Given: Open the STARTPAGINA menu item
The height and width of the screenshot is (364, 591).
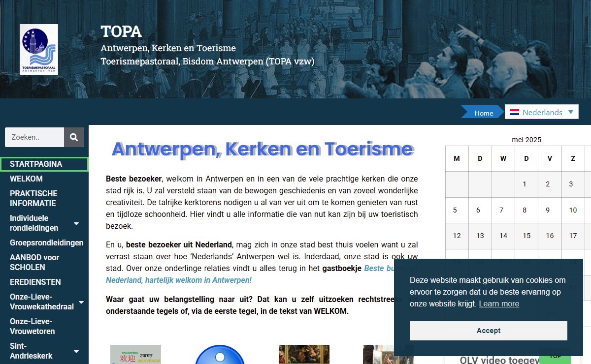Looking at the screenshot, I should coord(44,164).
